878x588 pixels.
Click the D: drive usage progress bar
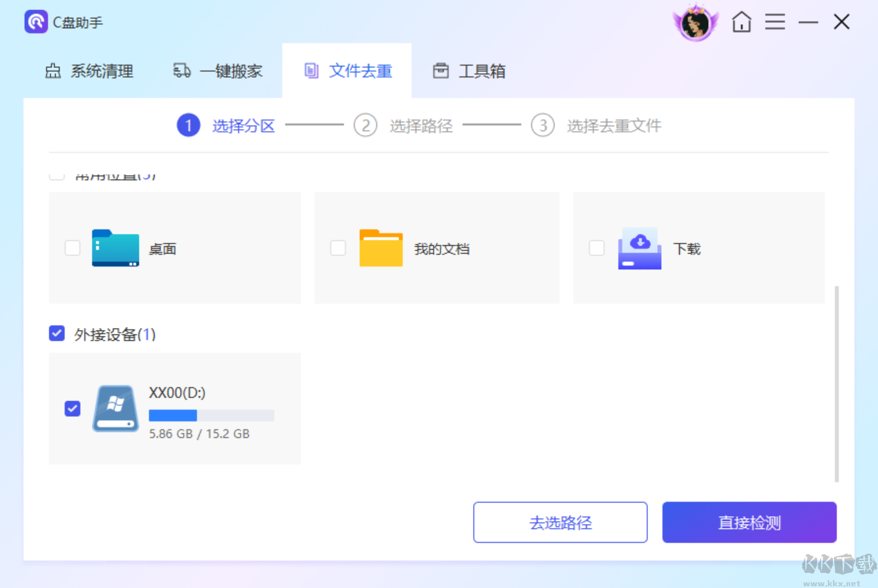210,416
